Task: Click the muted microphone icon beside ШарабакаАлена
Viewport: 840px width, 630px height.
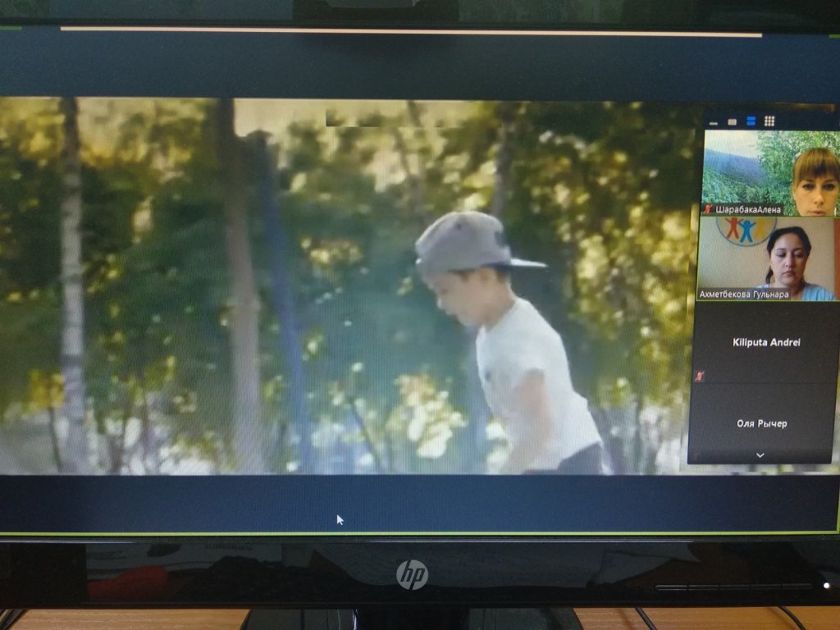Action: (708, 209)
